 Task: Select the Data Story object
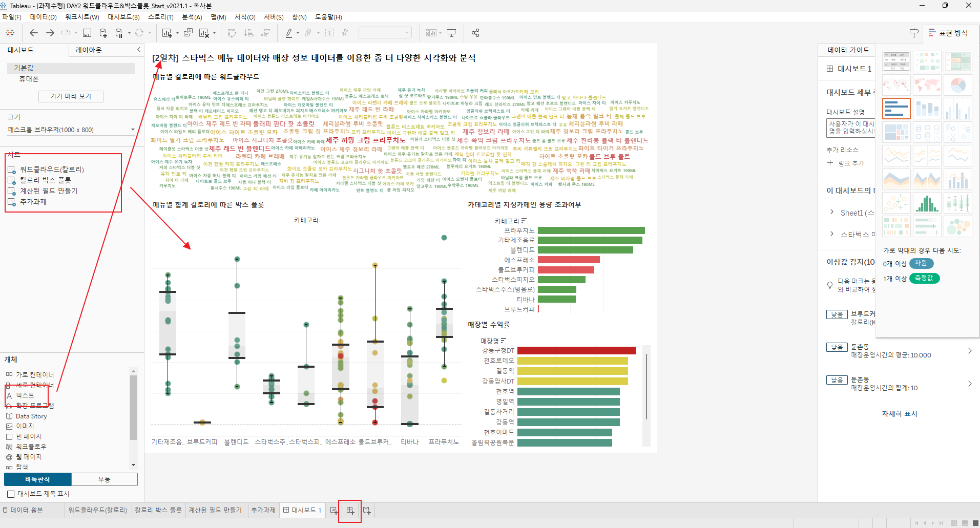coord(31,416)
